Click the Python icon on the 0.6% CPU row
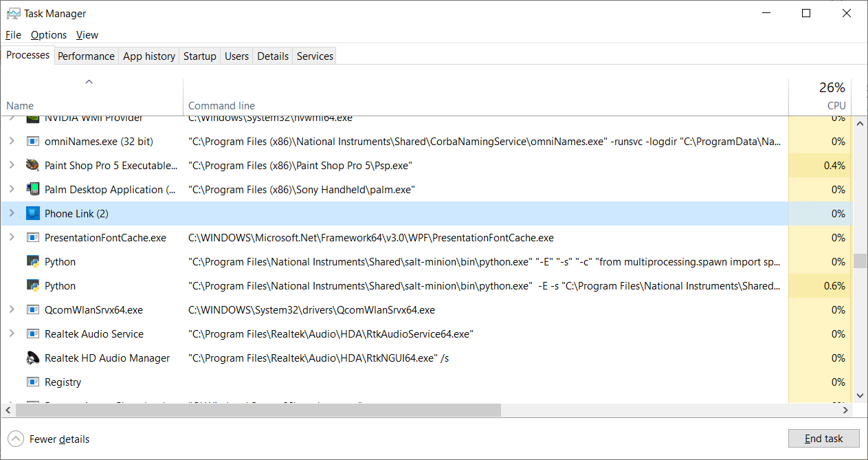Screen dimensions: 868x460 coord(32,285)
